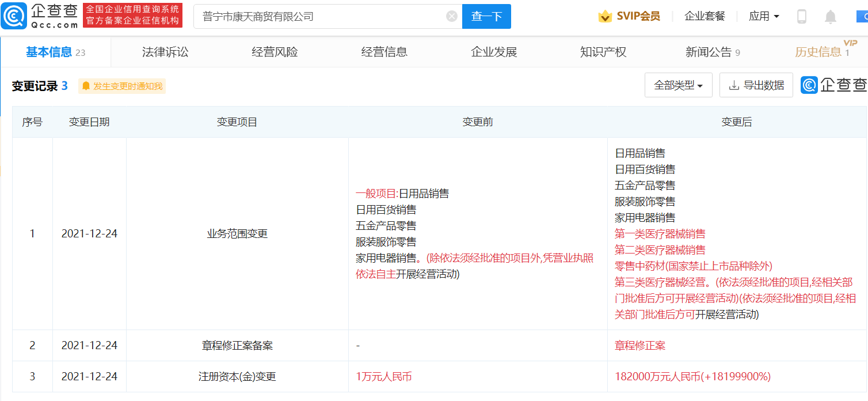Open the 经营风险 tab
Image resolution: width=868 pixels, height=401 pixels.
click(x=275, y=52)
